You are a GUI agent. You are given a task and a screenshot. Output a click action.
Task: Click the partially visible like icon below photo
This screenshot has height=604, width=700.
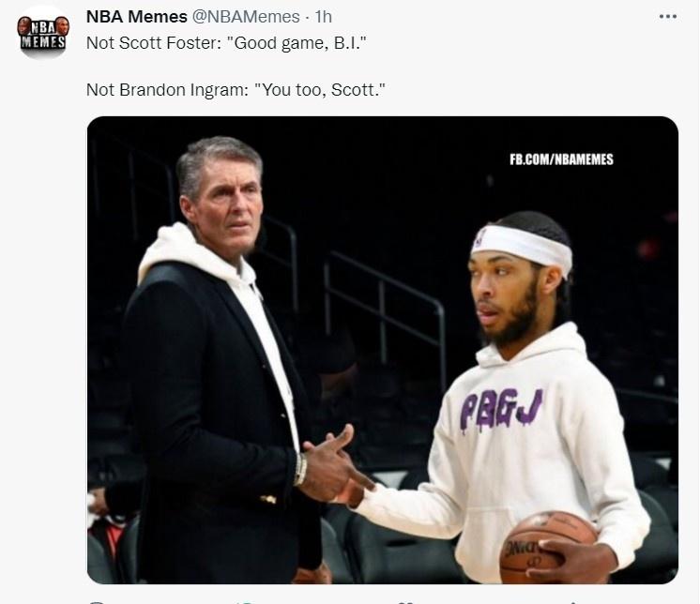407,602
